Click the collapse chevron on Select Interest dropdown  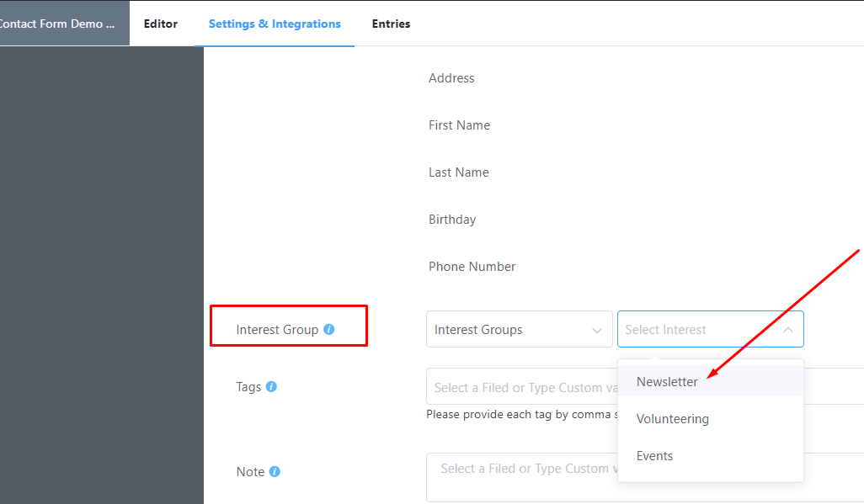[789, 329]
